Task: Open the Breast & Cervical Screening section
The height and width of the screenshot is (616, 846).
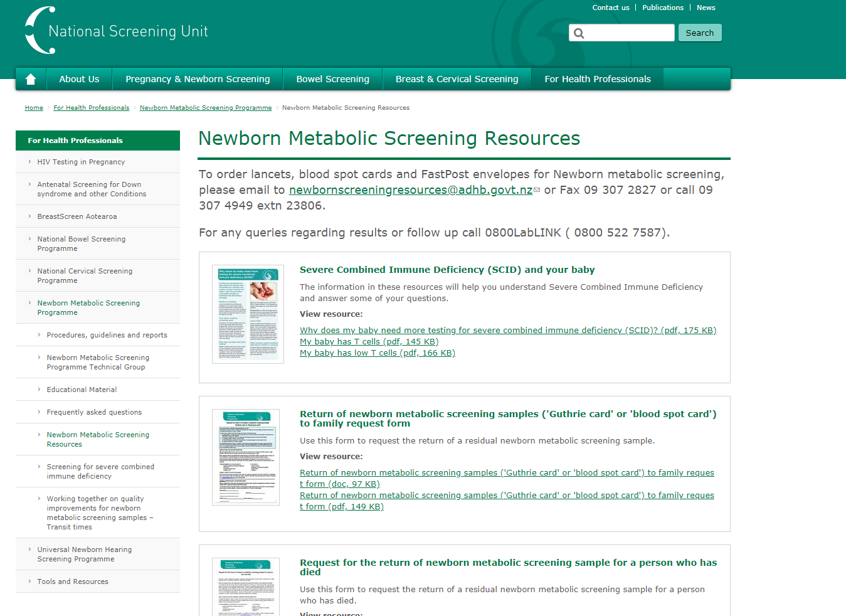Action: coord(457,78)
